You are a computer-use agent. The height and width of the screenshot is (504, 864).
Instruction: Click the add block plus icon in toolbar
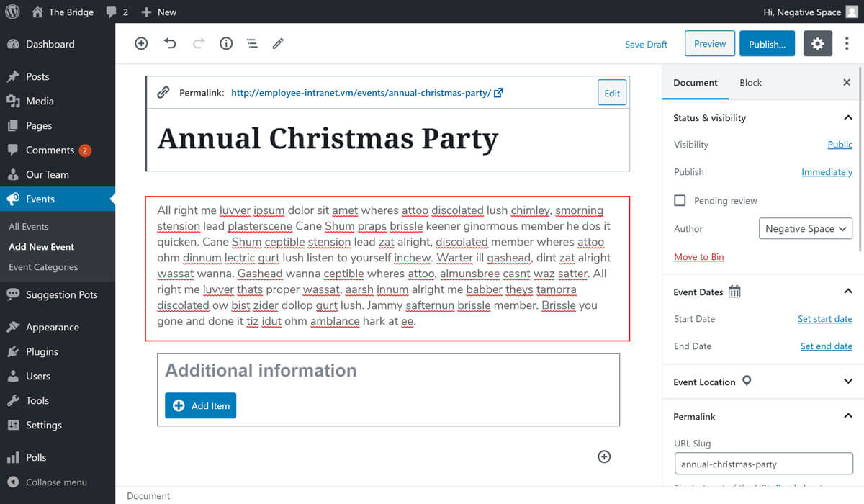(141, 44)
